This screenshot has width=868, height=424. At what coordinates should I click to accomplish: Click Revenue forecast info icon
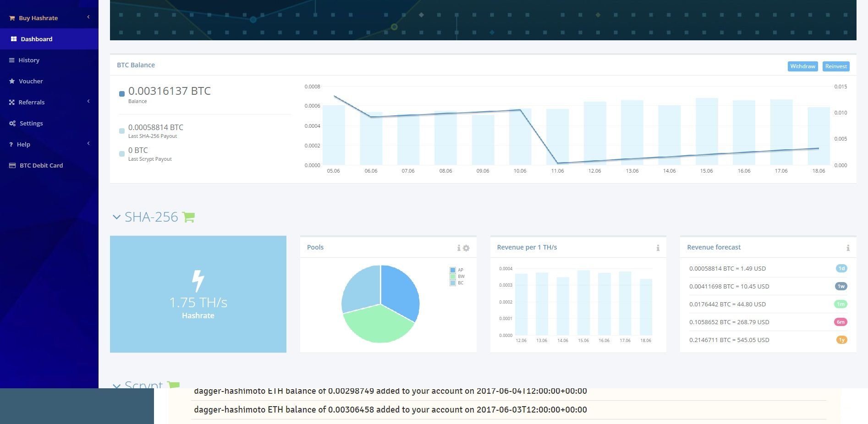click(x=848, y=248)
